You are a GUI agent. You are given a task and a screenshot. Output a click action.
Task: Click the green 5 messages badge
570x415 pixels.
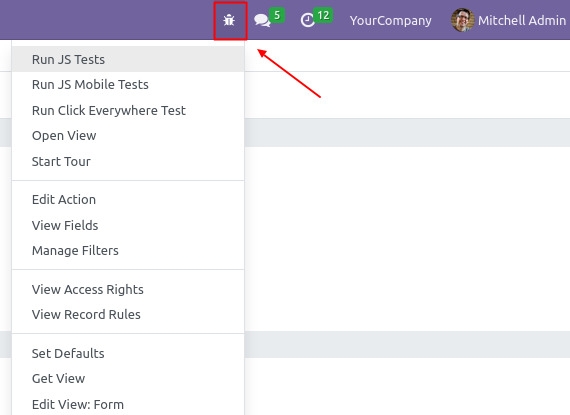pyautogui.click(x=277, y=15)
